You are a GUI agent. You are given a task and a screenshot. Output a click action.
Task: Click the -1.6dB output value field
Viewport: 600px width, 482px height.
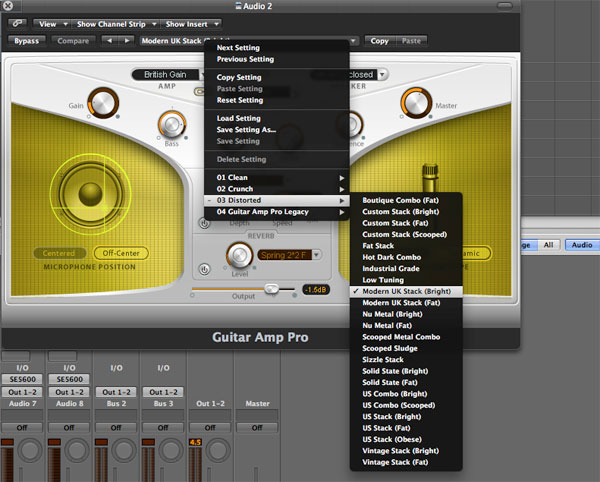click(x=316, y=290)
